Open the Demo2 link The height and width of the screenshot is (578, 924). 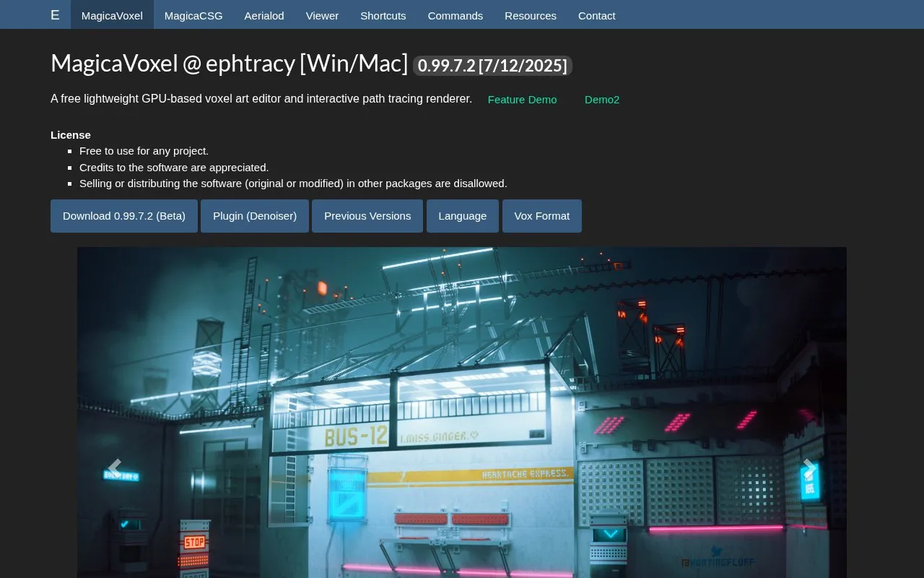click(x=602, y=100)
